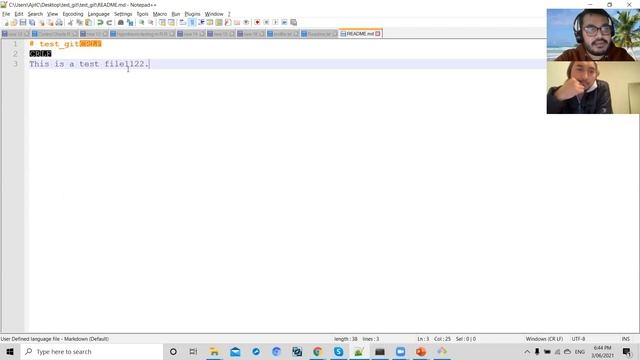Screen dimensions: 640x360
Task: Start macro recording with red dot
Action: [x=257, y=22]
